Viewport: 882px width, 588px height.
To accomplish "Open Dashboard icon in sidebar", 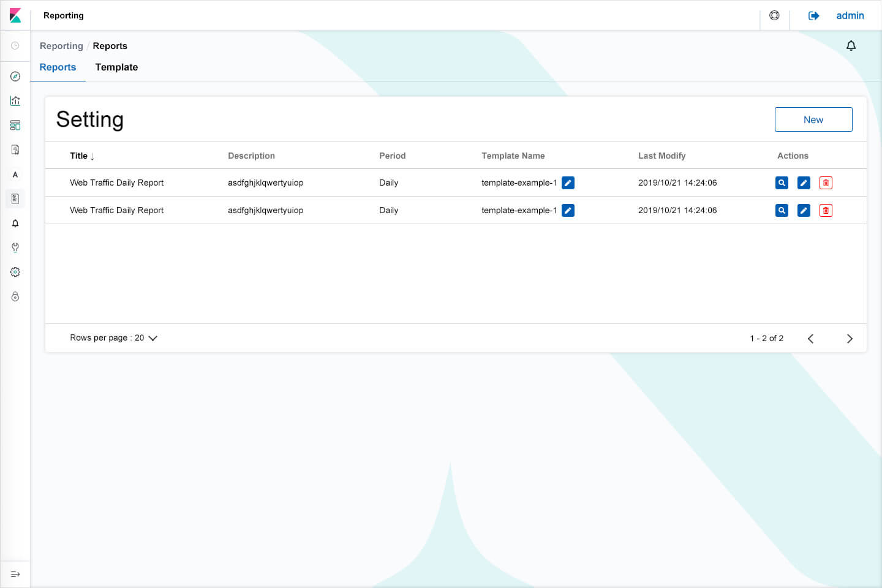I will (x=15, y=126).
